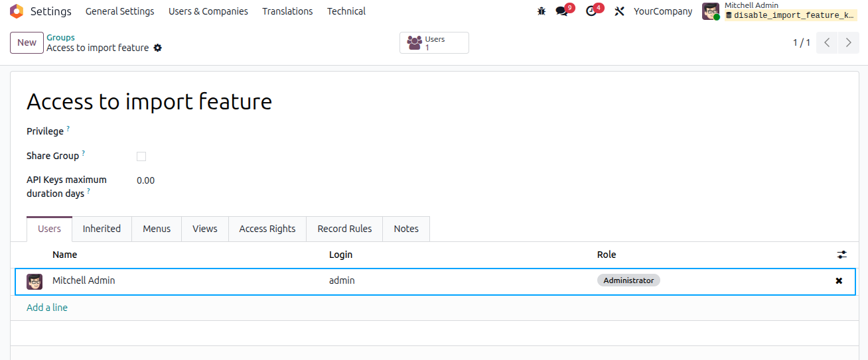Screen dimensions: 868x360
Task: Sort by the Role column header
Action: 607,255
